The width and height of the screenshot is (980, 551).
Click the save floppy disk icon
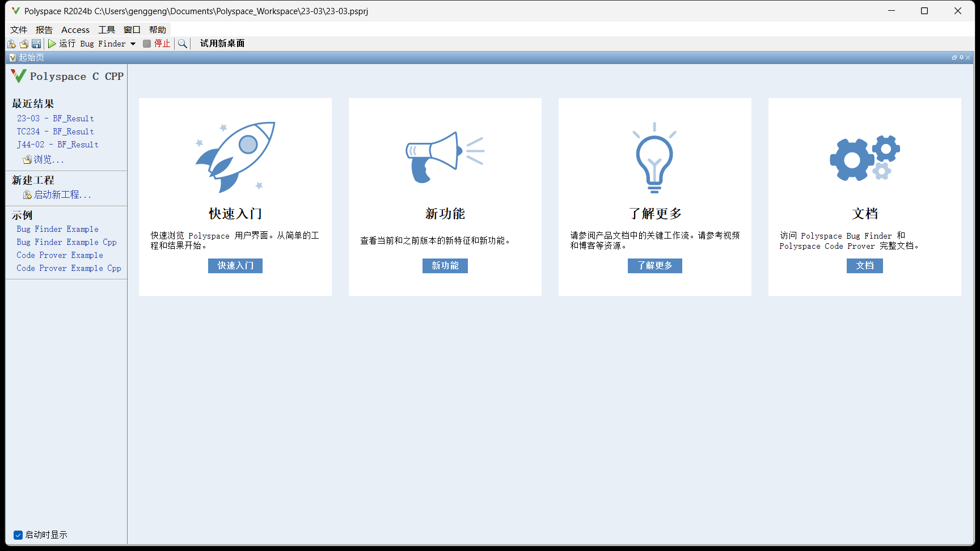coord(36,44)
